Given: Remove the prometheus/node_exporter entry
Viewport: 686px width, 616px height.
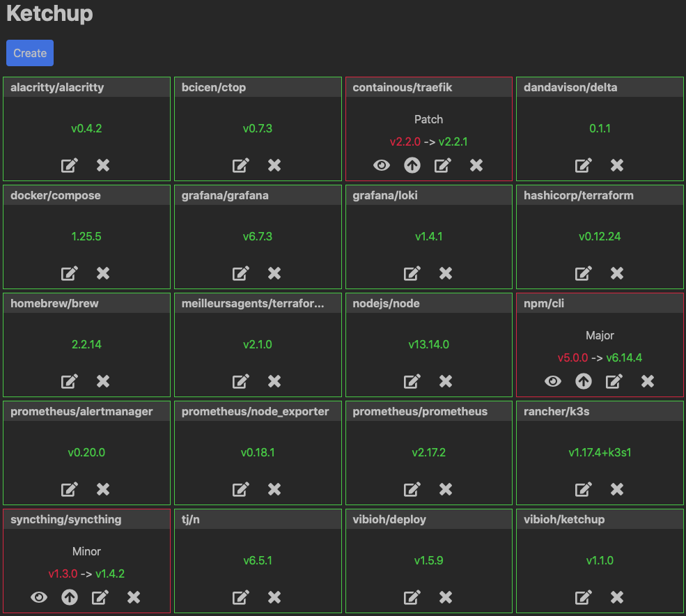Looking at the screenshot, I should point(274,489).
